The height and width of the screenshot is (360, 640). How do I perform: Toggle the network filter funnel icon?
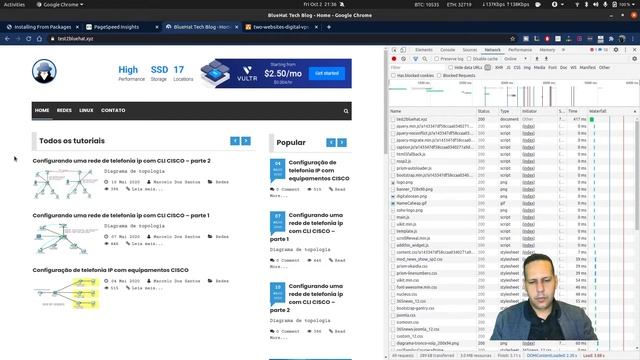coord(416,59)
